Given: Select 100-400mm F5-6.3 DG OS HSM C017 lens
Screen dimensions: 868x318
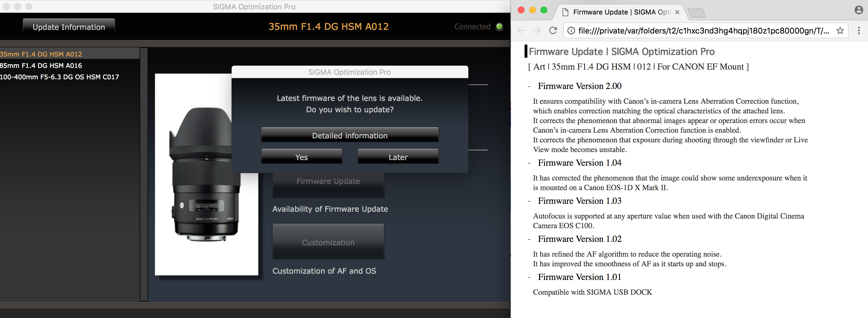Looking at the screenshot, I should pos(70,77).
